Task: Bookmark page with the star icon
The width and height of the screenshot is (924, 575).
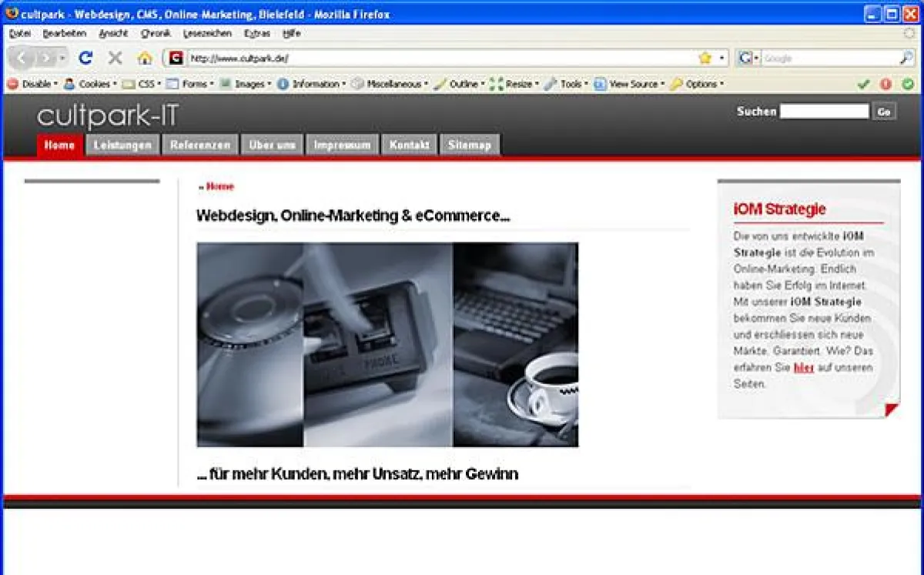Action: point(705,58)
